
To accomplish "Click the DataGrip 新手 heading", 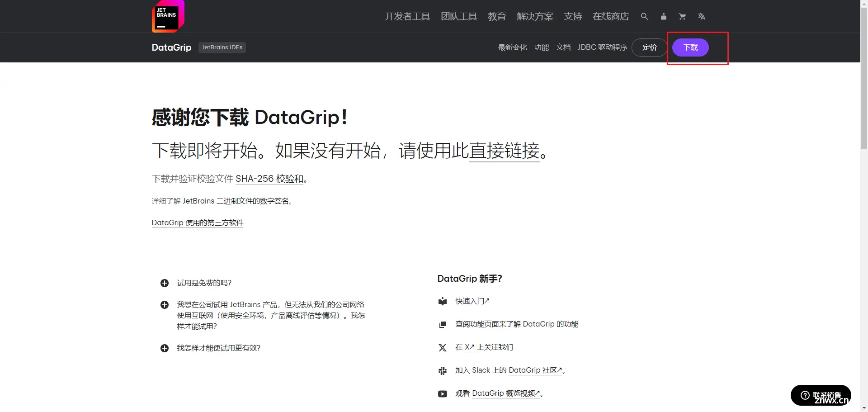I will (470, 279).
